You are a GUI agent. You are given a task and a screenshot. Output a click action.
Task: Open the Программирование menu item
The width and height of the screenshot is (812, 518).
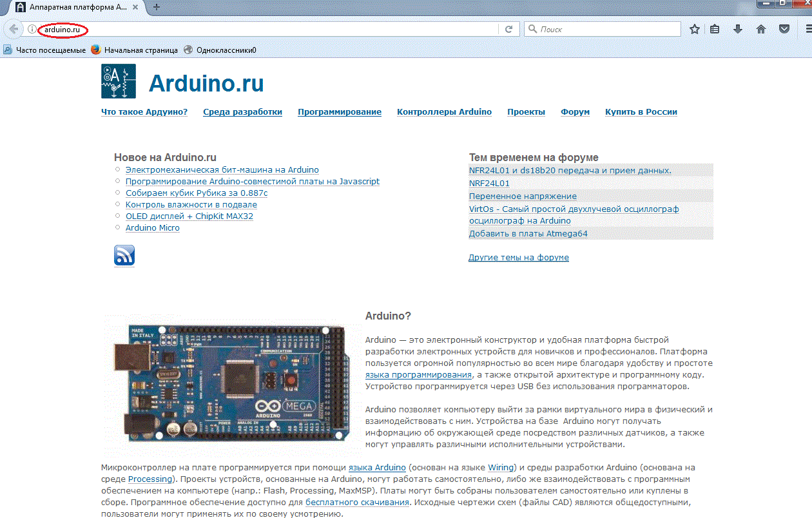339,111
